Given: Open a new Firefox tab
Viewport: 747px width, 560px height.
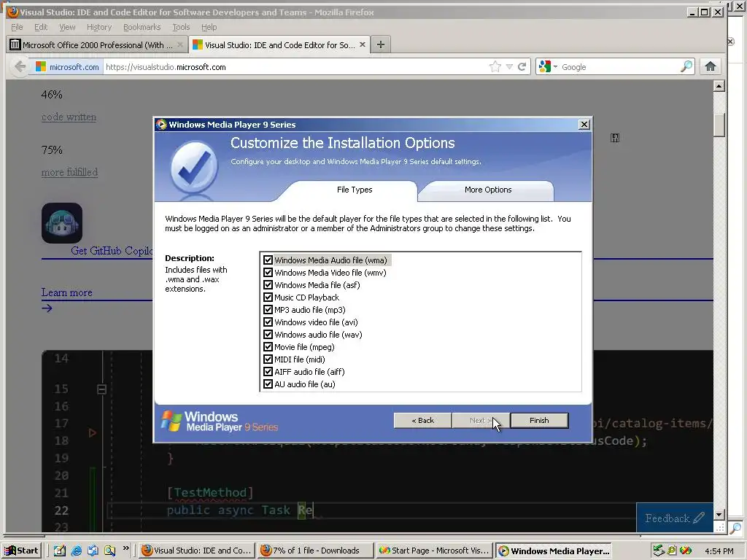Looking at the screenshot, I should pyautogui.click(x=380, y=44).
